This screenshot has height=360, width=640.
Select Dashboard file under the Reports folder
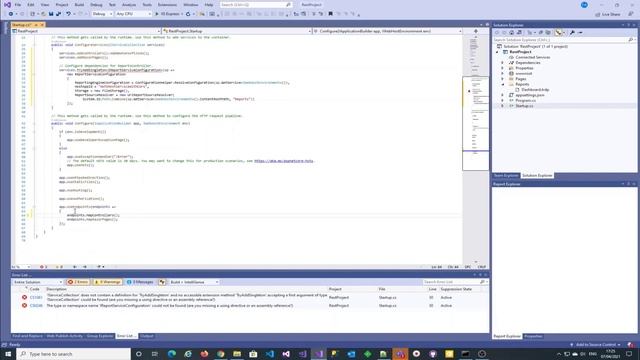pyautogui.click(x=535, y=89)
